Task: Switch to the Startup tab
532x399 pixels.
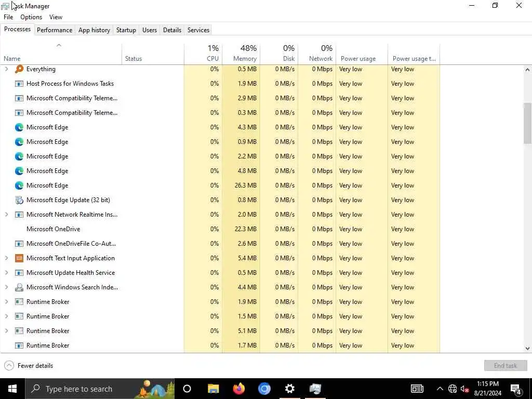Action: pos(126,30)
